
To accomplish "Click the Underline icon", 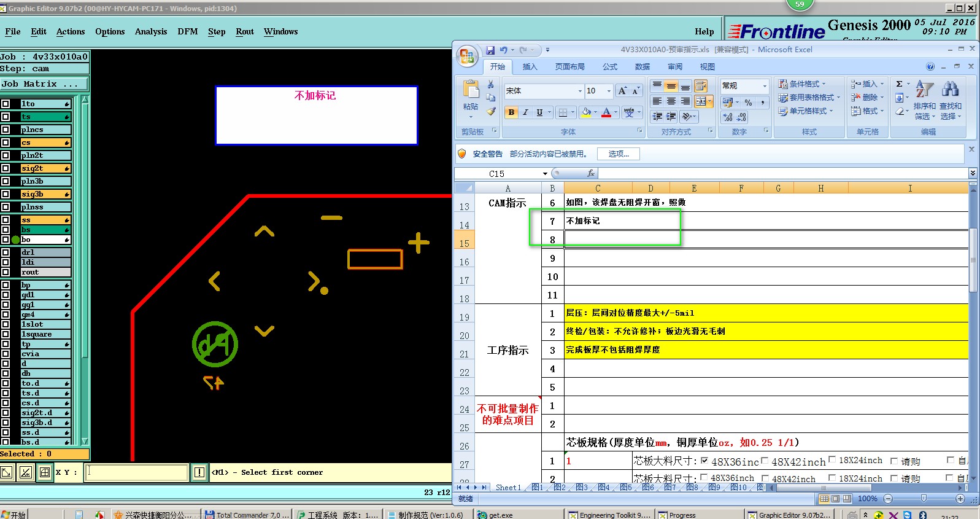I will pyautogui.click(x=539, y=112).
